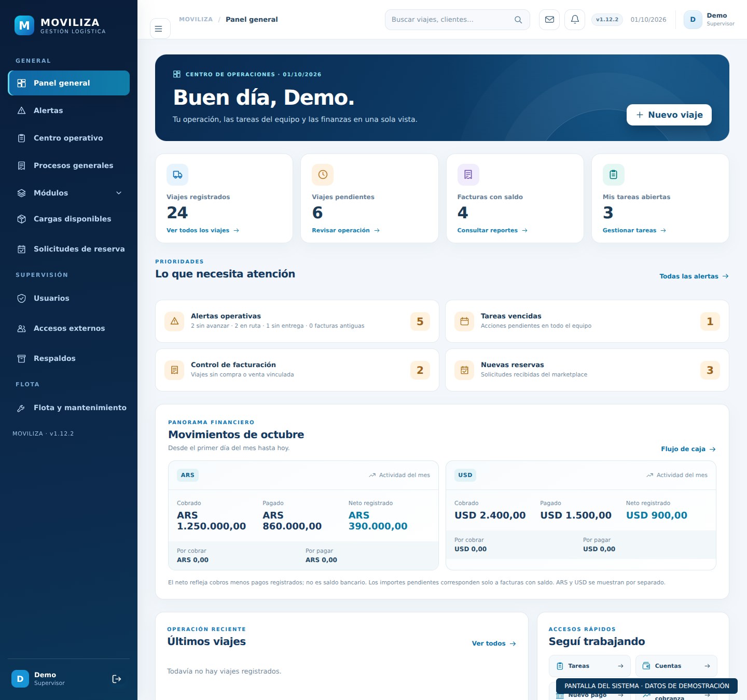Toggle sidebar with hamburger menu icon

coord(160,29)
